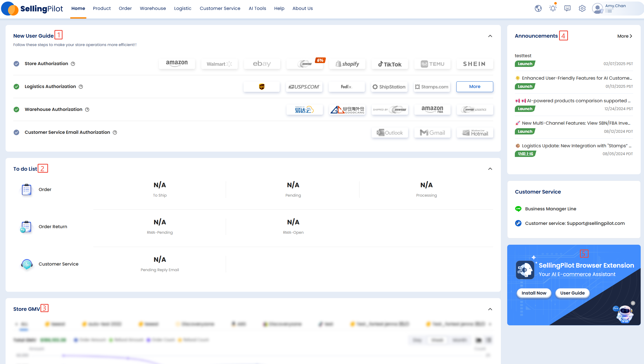Open the language globe icon
The width and height of the screenshot is (644, 364).
538,8
